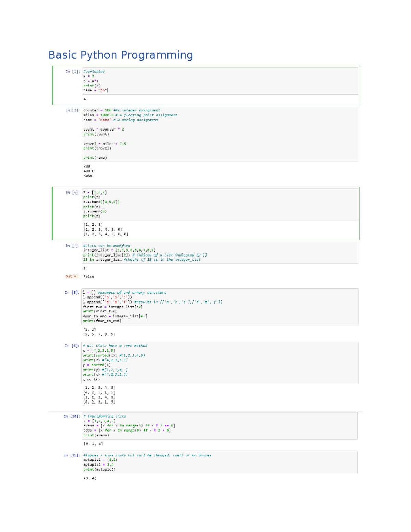Click the 'l = []' array structure line

(125, 292)
